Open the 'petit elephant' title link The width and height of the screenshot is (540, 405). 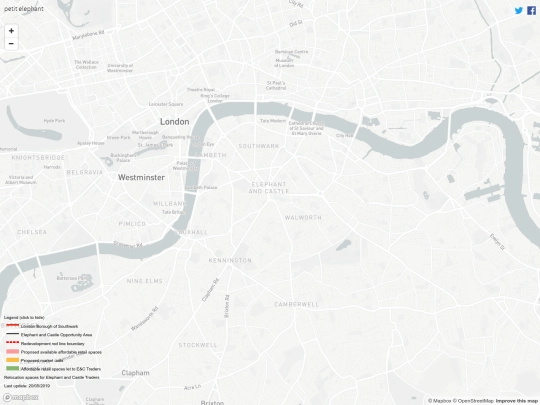pos(24,9)
